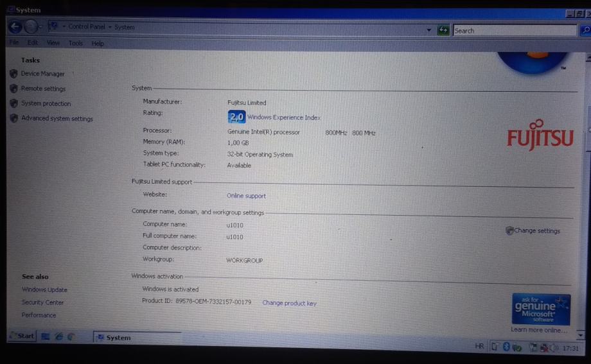Open System protection task link
This screenshot has height=364, width=591.
pos(46,103)
